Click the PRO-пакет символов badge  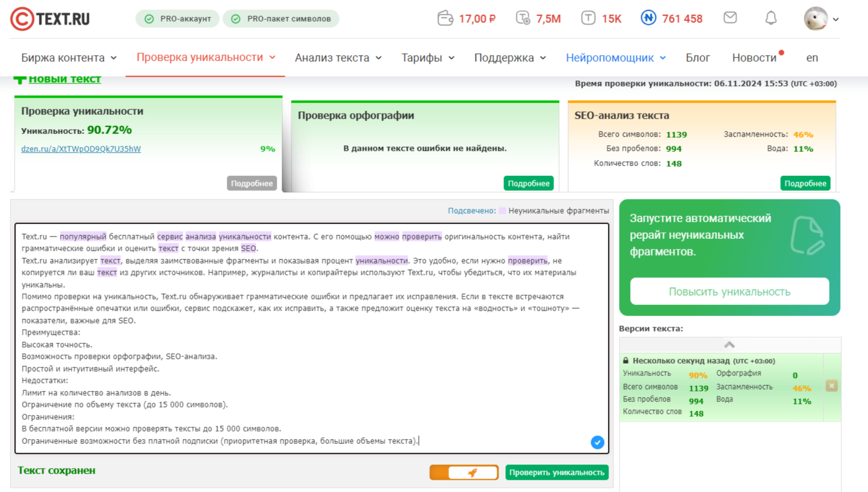coord(281,19)
